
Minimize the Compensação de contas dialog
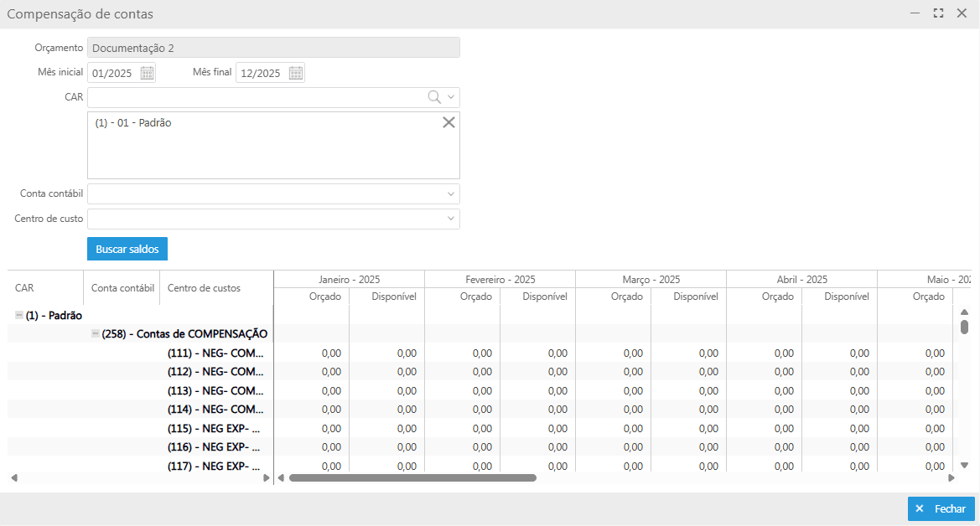click(915, 13)
